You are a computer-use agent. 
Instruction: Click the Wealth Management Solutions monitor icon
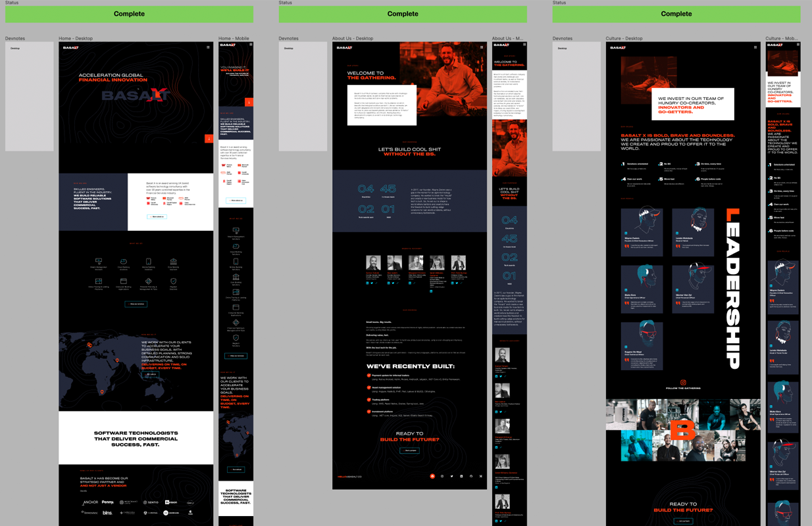[99, 261]
